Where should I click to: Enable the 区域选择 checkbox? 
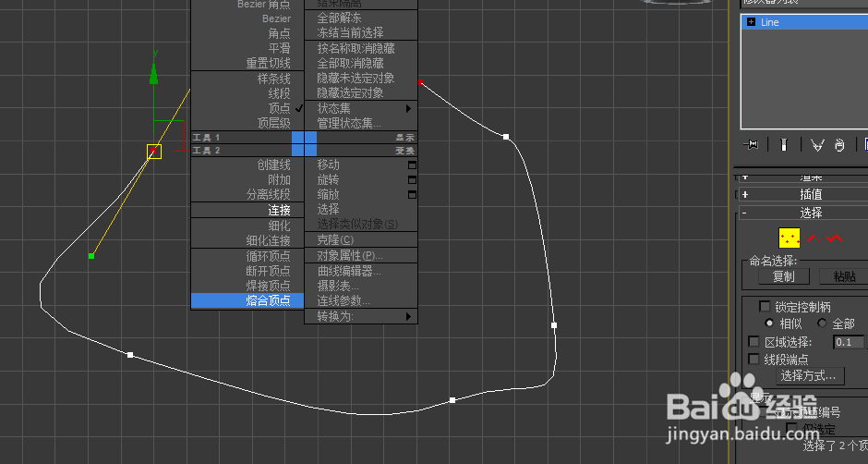click(x=753, y=341)
